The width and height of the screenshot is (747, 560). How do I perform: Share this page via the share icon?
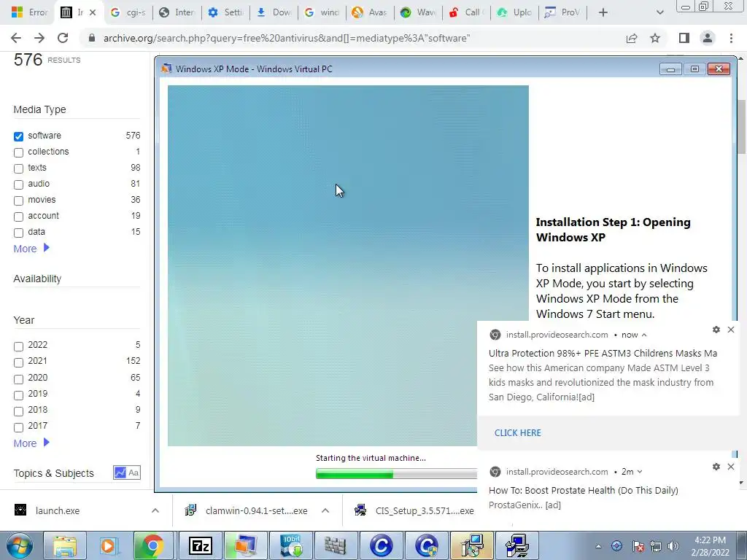[x=632, y=38]
